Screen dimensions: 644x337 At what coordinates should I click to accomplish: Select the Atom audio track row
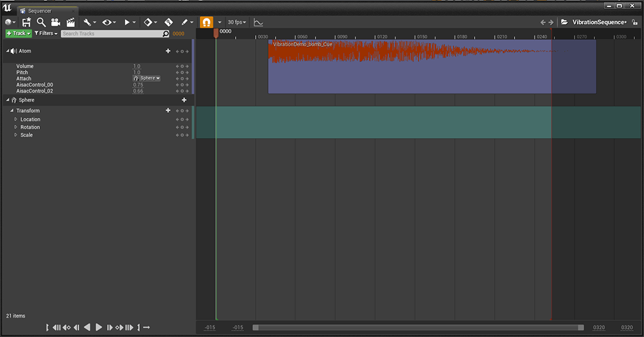(98, 51)
